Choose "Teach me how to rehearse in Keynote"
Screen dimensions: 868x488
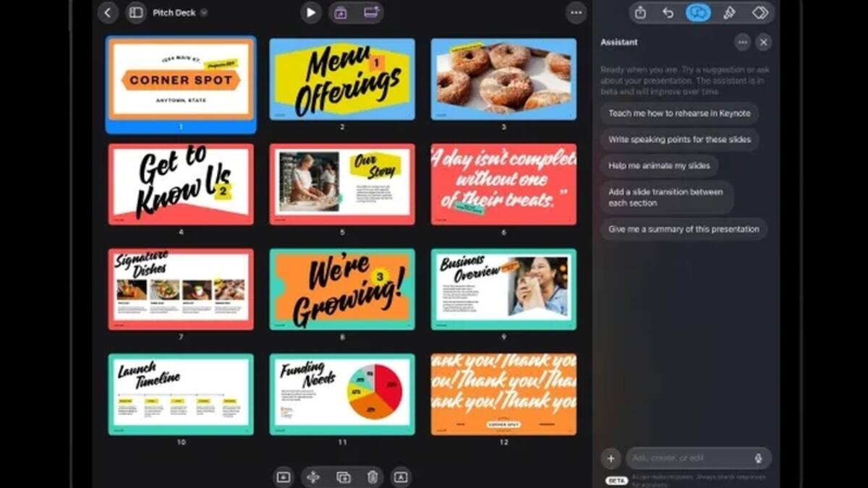(679, 114)
